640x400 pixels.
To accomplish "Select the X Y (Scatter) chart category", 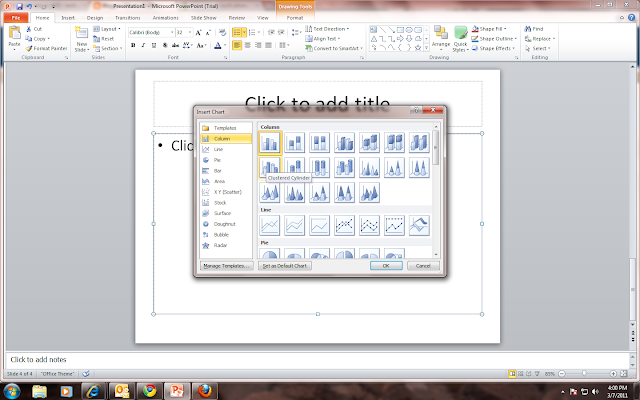I will 226,192.
